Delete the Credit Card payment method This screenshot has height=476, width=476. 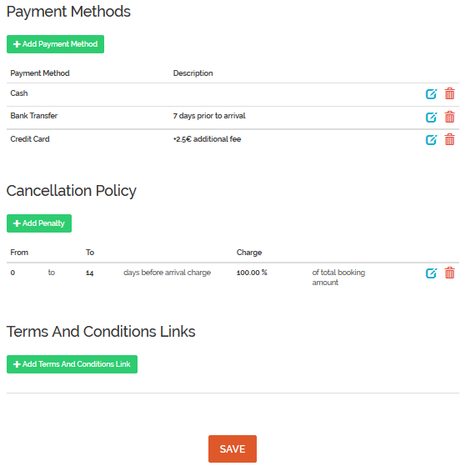click(x=449, y=140)
